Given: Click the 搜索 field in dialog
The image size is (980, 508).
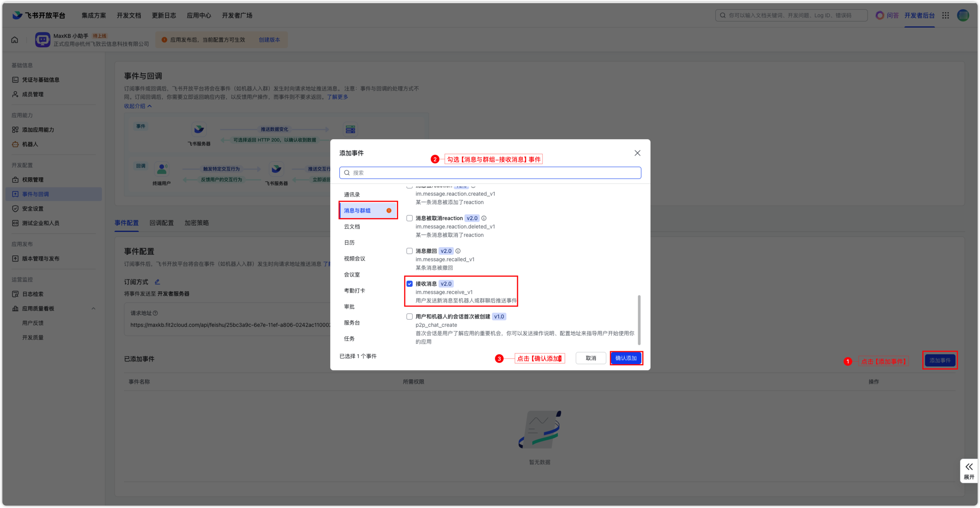Looking at the screenshot, I should [490, 173].
